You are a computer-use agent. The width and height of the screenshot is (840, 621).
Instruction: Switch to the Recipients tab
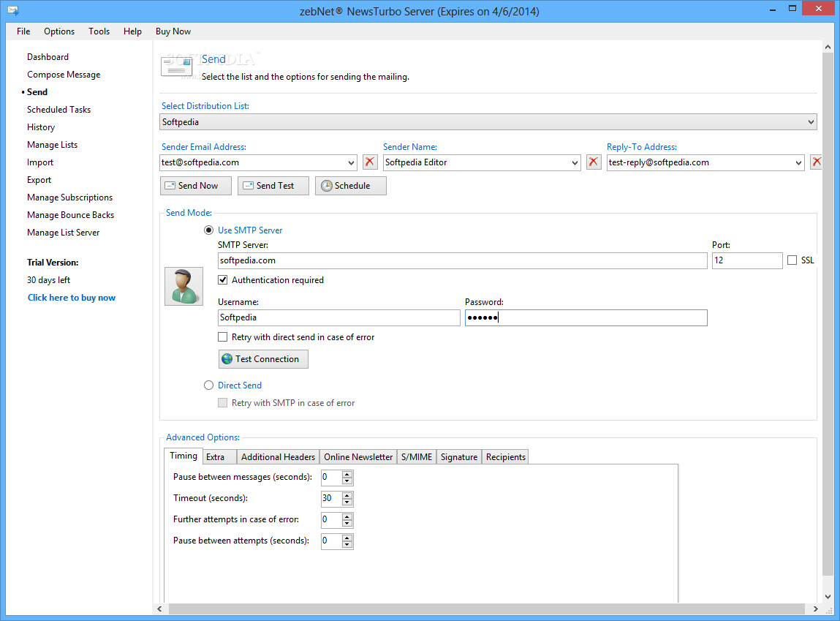point(506,457)
